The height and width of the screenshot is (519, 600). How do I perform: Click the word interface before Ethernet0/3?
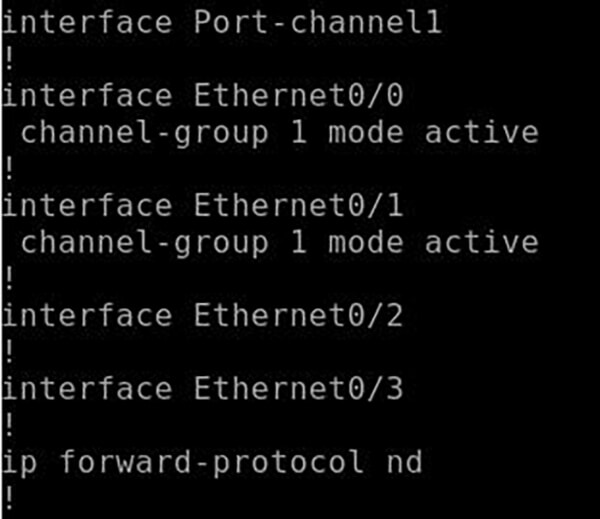[x=86, y=389]
